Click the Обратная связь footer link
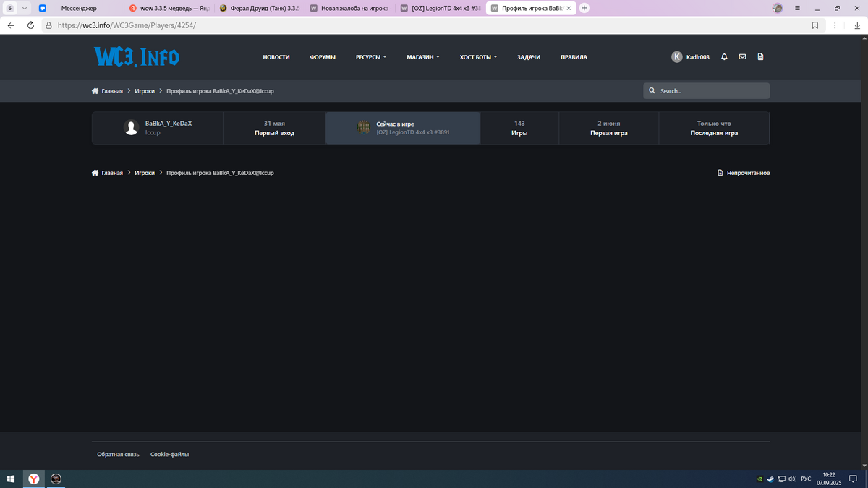Screen dimensions: 868x488 pos(118,454)
